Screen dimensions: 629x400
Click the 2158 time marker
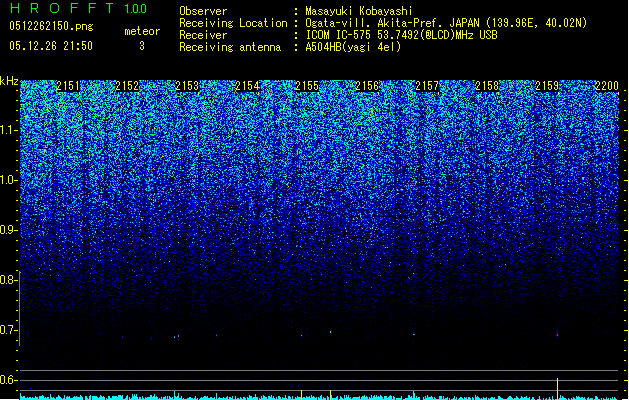click(x=487, y=86)
